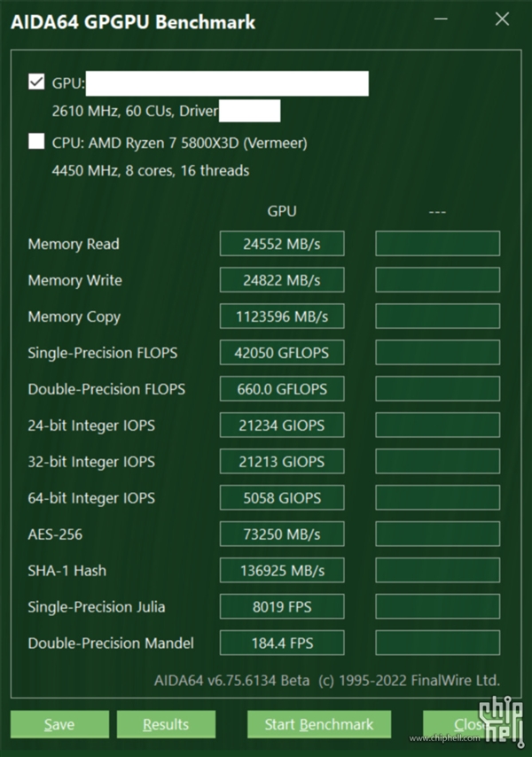Click the SHA-1 Hash result field
Image resolution: width=532 pixels, height=757 pixels.
(281, 570)
